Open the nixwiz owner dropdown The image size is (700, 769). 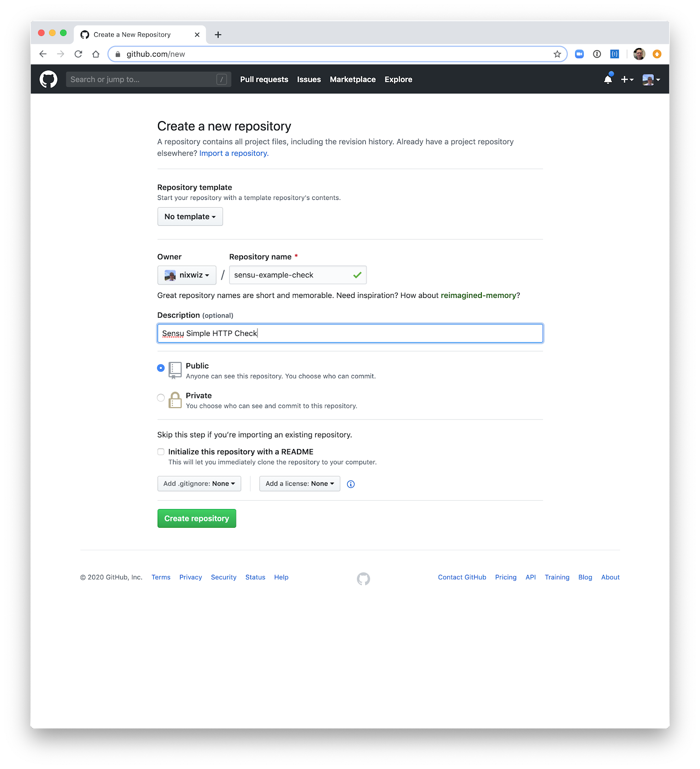click(x=187, y=275)
